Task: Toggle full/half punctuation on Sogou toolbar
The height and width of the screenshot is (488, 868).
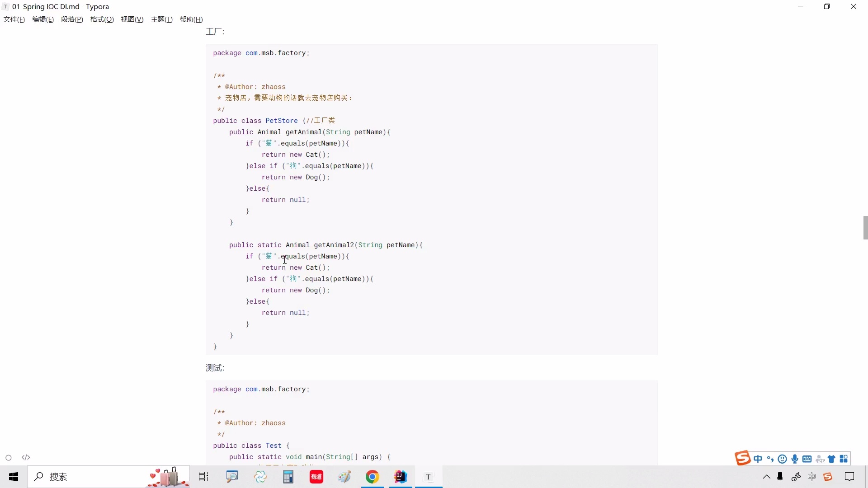Action: (x=771, y=458)
